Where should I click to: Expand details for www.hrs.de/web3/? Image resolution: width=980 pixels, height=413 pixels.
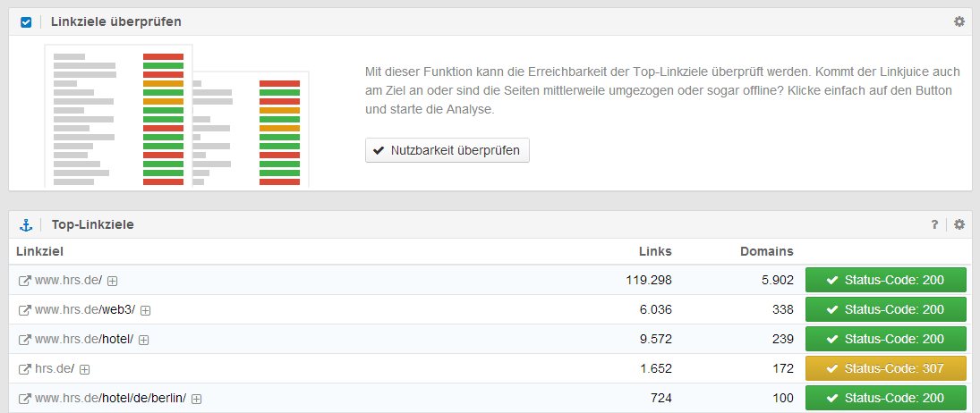[145, 310]
